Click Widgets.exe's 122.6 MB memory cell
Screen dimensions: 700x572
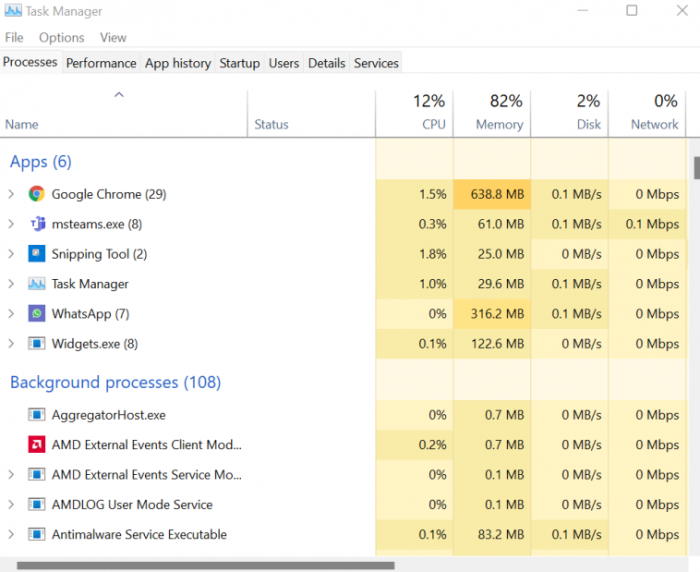click(x=492, y=343)
